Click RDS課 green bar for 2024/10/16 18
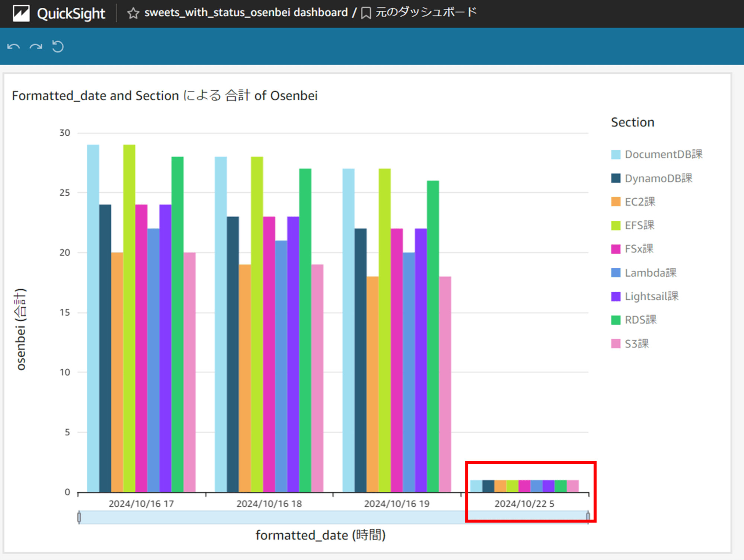The image size is (744, 560). 305,330
